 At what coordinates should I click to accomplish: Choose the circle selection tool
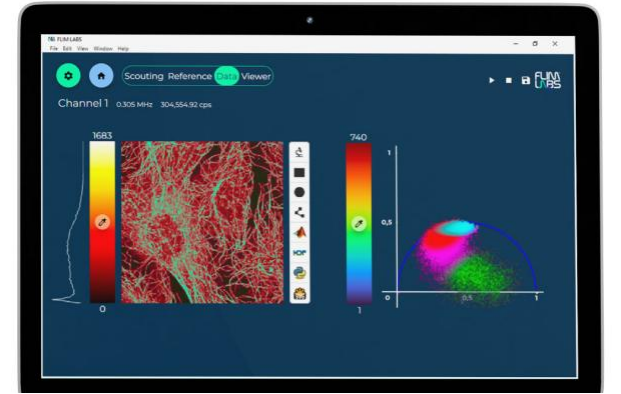299,192
